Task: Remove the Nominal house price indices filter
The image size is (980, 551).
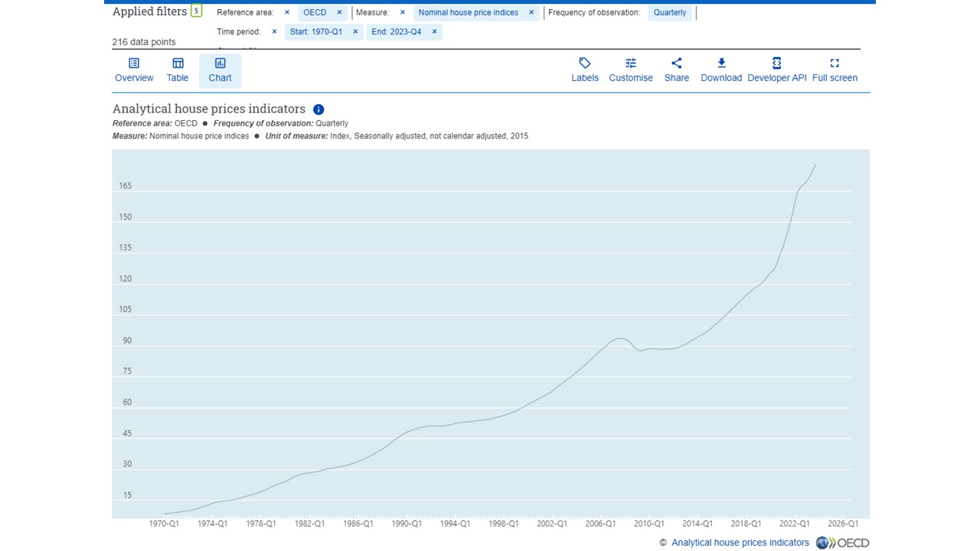Action: click(531, 12)
